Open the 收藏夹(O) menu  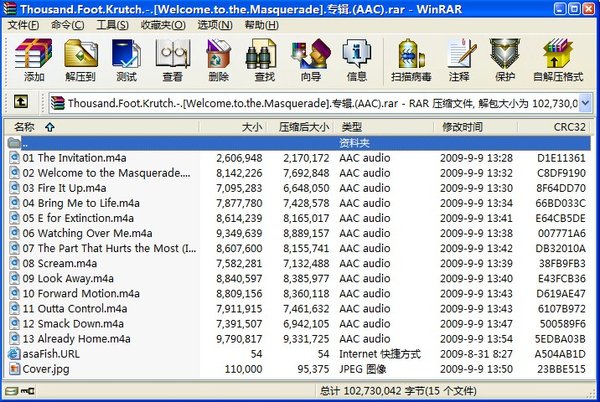(163, 25)
